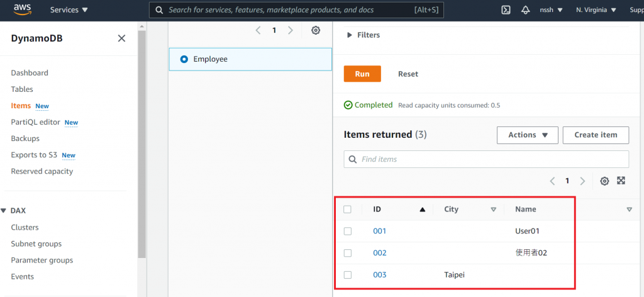Go to previous page in table list
Image resolution: width=644 pixels, height=297 pixels.
pyautogui.click(x=258, y=30)
